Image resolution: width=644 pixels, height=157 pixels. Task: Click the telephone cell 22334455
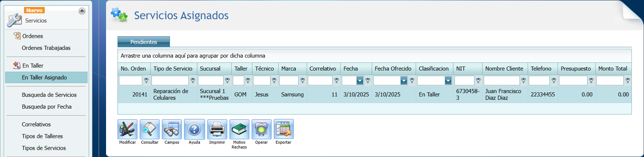(x=543, y=95)
